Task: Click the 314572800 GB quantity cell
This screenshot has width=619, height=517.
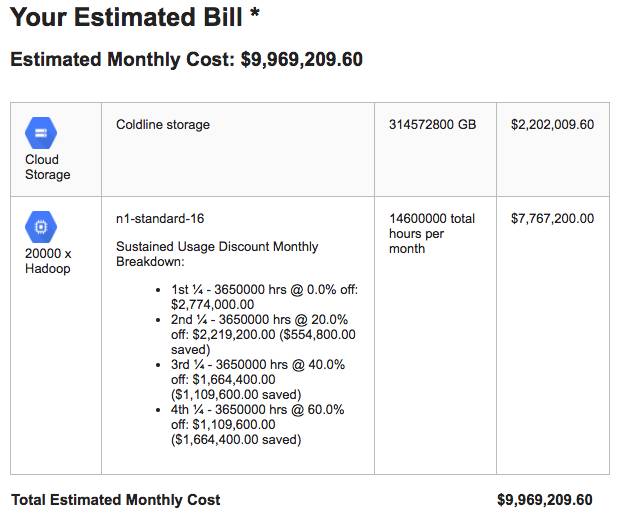Action: click(433, 124)
